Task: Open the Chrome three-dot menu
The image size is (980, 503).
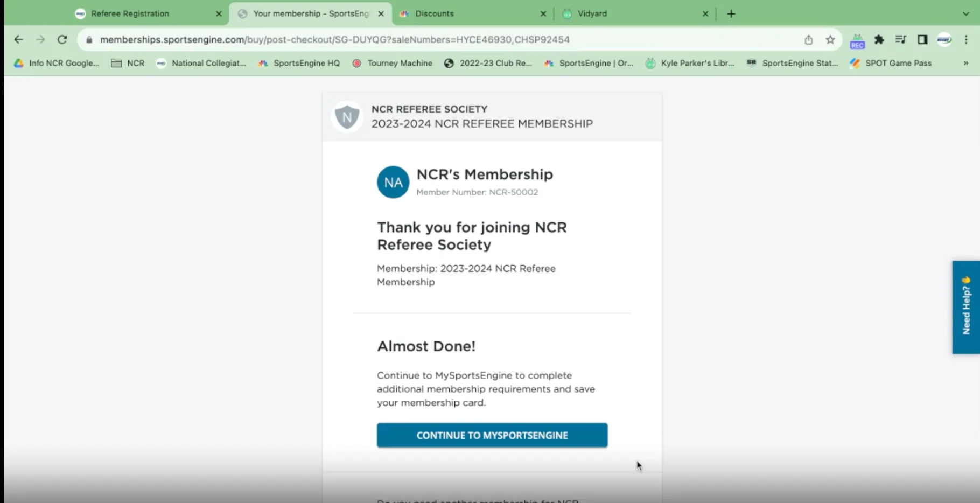Action: click(966, 39)
